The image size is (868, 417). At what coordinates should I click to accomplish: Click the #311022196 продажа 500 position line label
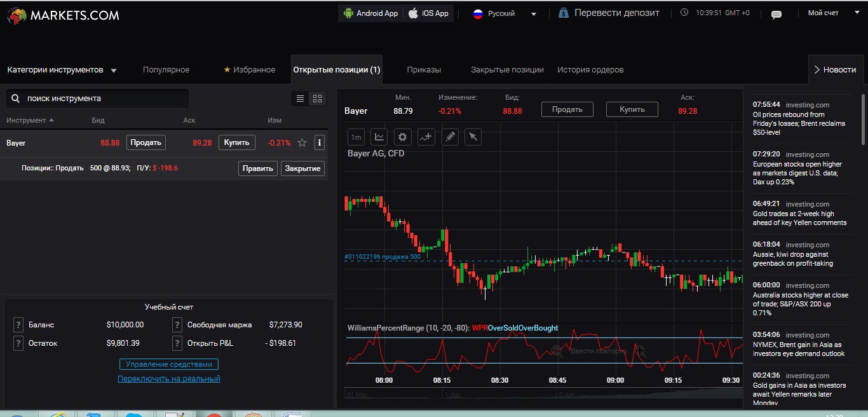383,257
